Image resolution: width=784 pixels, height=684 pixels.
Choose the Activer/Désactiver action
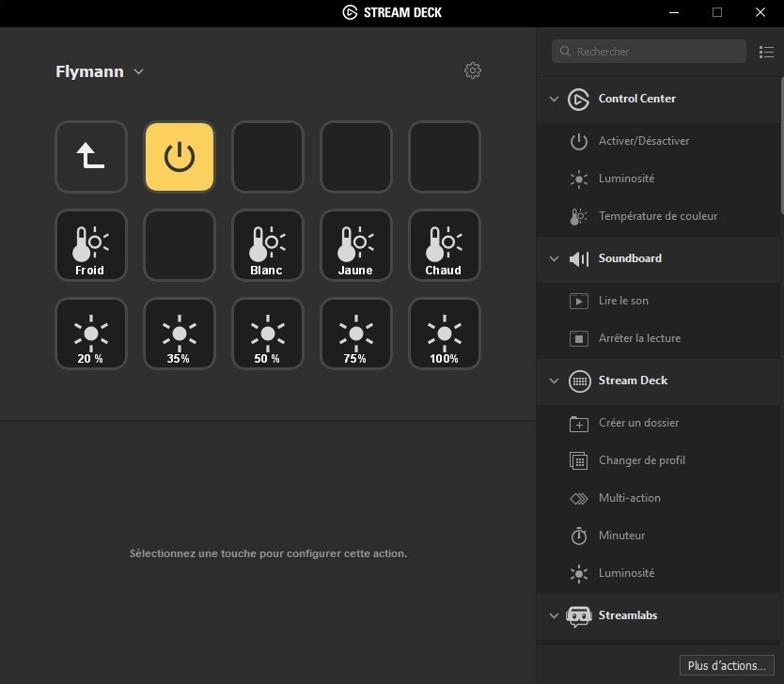[658, 141]
